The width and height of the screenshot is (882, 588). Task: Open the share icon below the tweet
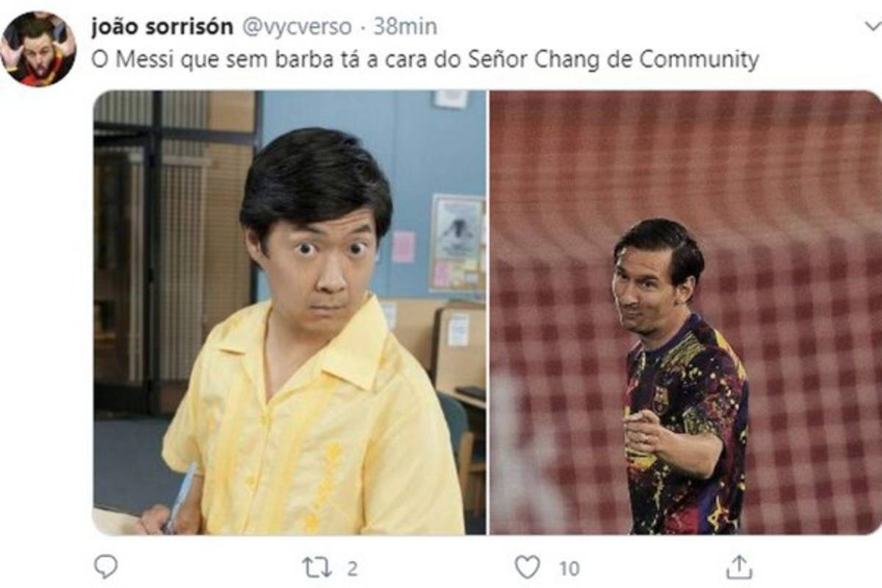pyautogui.click(x=739, y=566)
